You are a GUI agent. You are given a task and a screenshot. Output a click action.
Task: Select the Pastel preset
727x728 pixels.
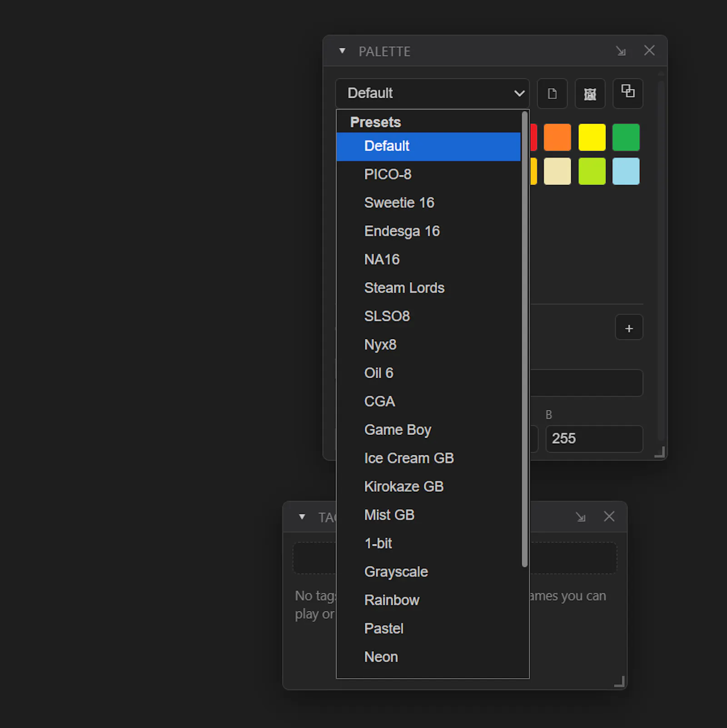point(428,629)
